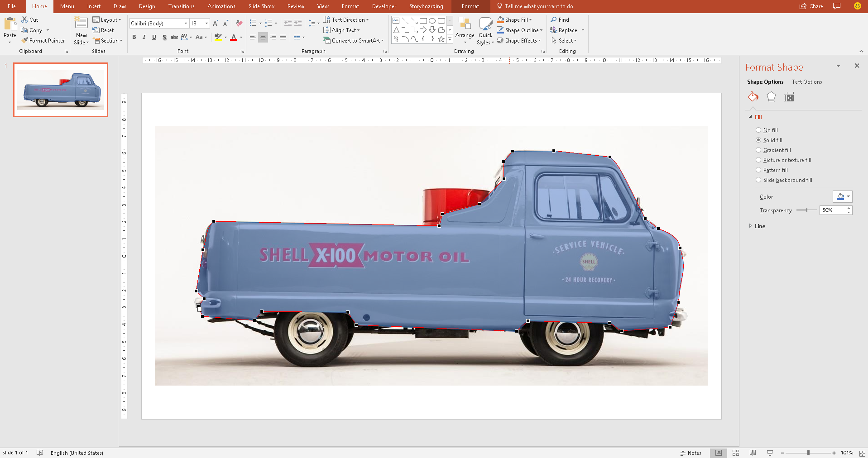Apply text shadow with the S icon
868x458 pixels.
click(164, 37)
